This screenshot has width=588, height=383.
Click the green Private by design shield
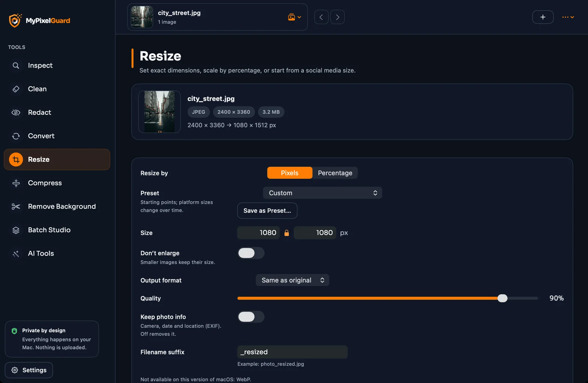pyautogui.click(x=14, y=331)
